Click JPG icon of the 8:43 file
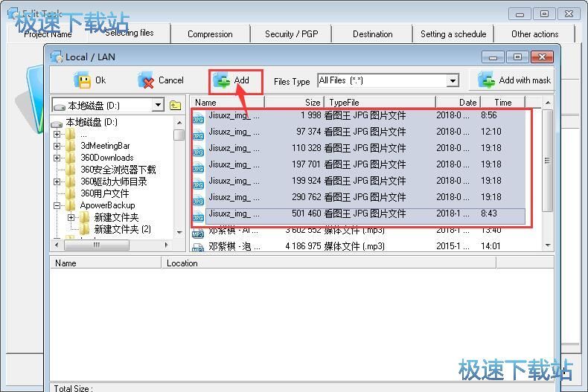The image size is (588, 392). 199,216
